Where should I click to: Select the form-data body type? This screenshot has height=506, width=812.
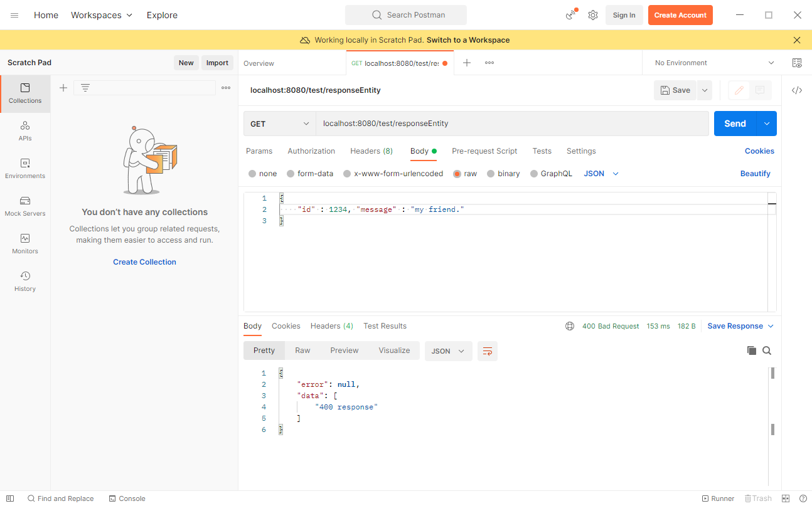pyautogui.click(x=291, y=174)
